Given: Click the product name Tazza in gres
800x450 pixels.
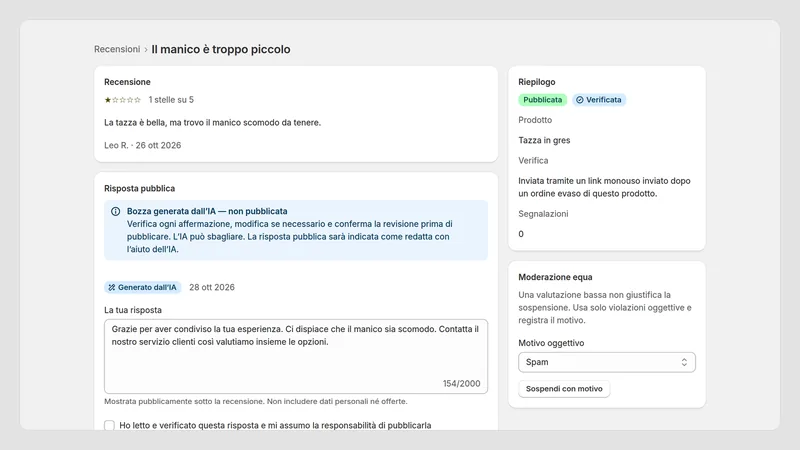Looking at the screenshot, I should pyautogui.click(x=544, y=140).
